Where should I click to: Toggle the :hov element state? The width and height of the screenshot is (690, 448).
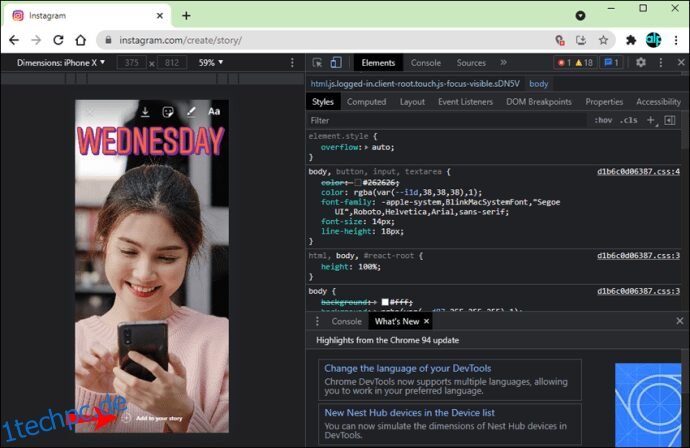[x=603, y=120]
